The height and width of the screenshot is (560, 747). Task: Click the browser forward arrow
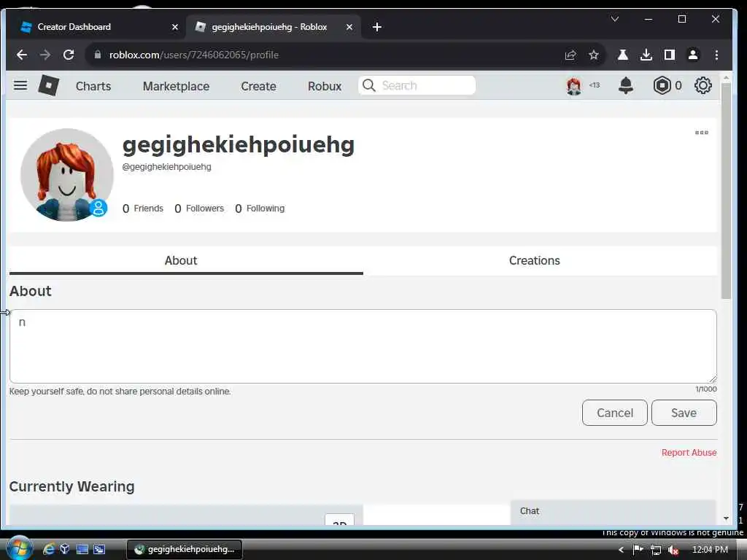(x=45, y=55)
